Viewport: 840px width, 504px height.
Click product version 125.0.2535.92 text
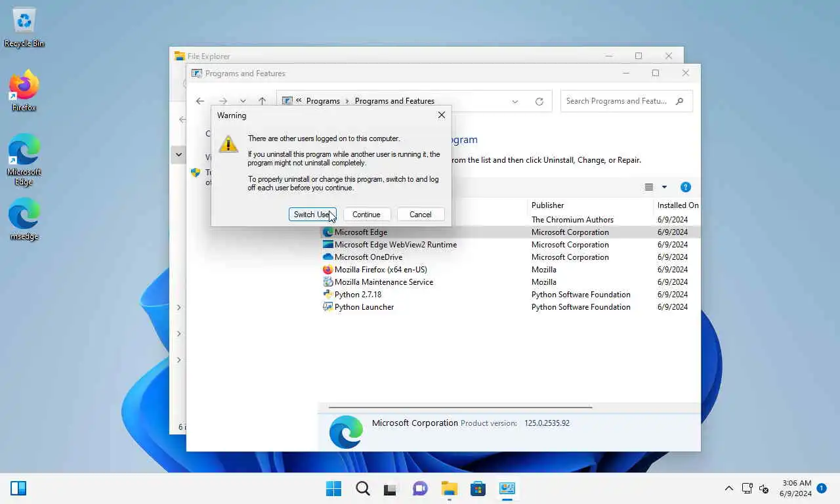tap(547, 423)
